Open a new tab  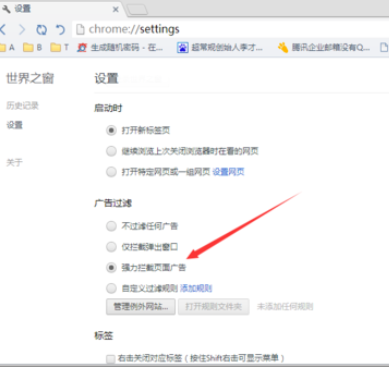coord(137,10)
